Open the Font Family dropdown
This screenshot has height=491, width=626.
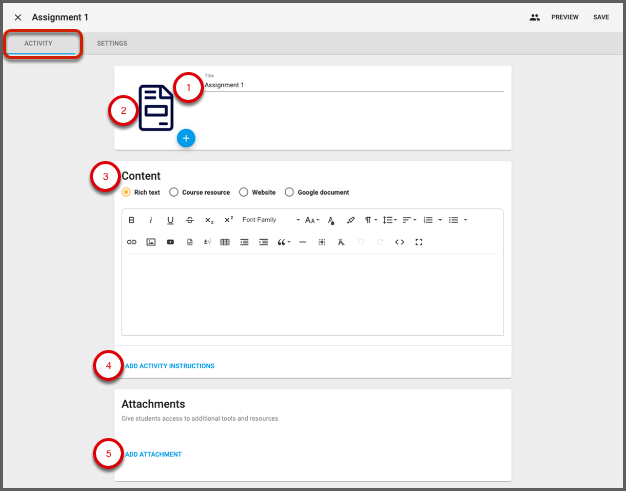click(x=270, y=220)
